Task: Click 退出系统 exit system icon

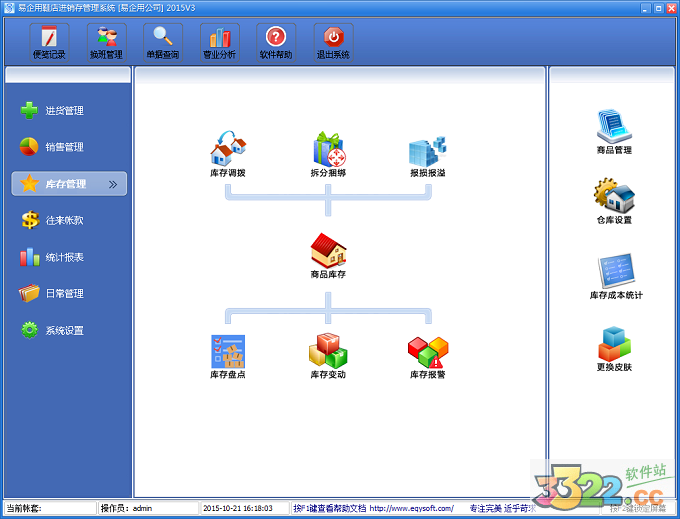Action: (x=333, y=42)
